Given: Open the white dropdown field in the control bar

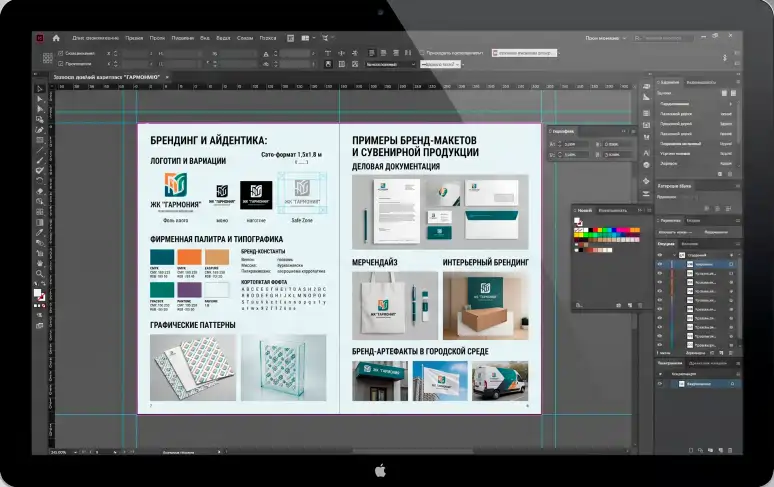Looking at the screenshot, I should [x=440, y=64].
